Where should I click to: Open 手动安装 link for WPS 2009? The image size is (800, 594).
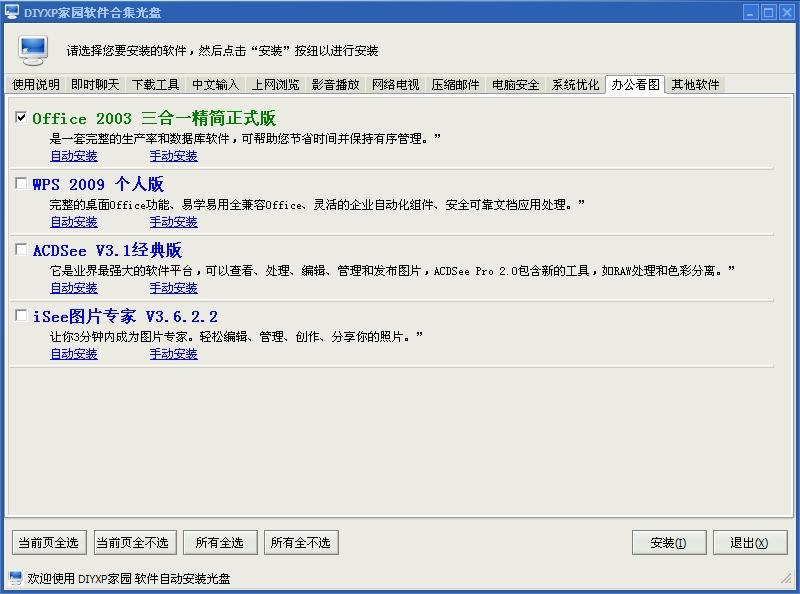(x=173, y=221)
